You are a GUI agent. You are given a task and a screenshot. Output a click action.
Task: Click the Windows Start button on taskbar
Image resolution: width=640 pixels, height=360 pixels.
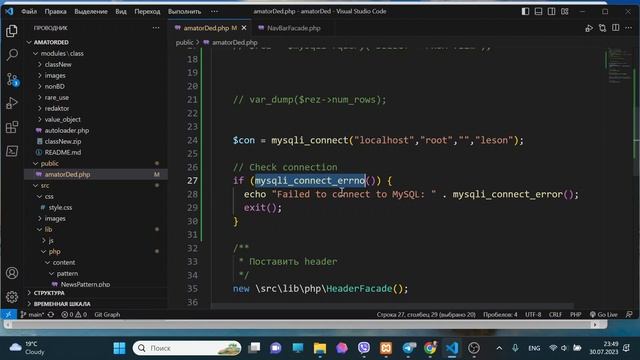tap(119, 348)
